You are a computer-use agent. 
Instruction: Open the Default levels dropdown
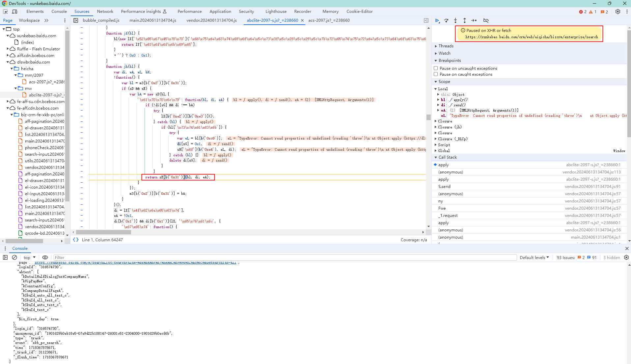534,257
